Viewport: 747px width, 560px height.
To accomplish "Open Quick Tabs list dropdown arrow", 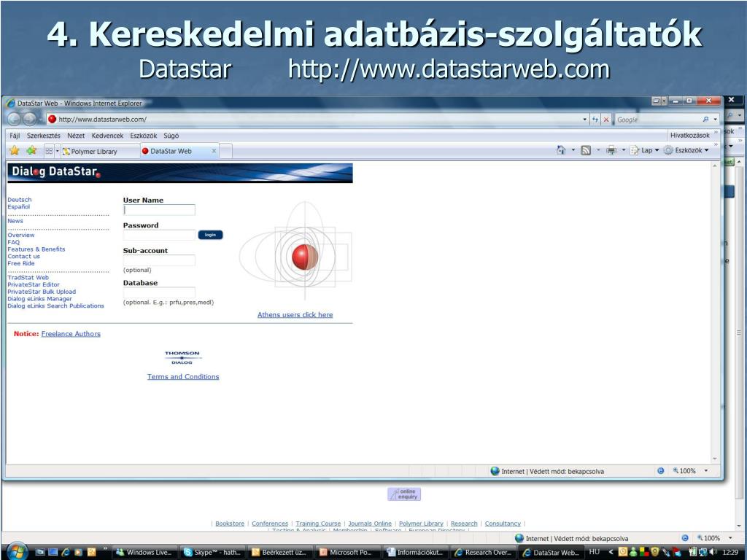I will (58, 151).
